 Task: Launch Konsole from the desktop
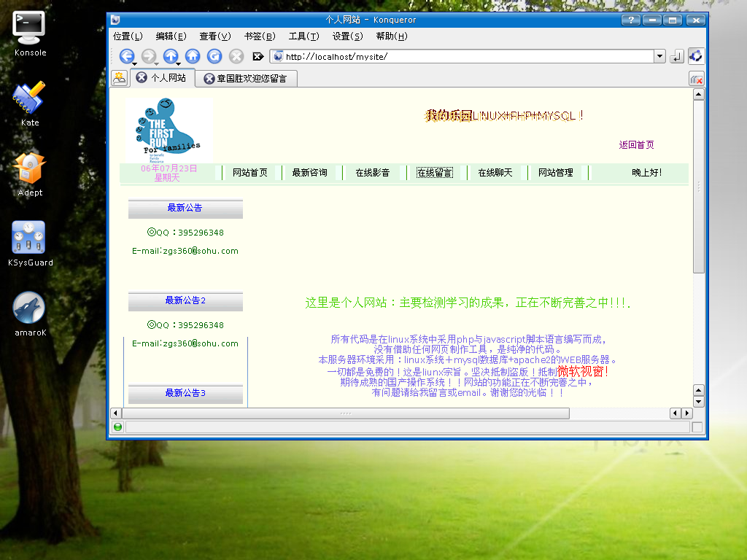tap(29, 34)
